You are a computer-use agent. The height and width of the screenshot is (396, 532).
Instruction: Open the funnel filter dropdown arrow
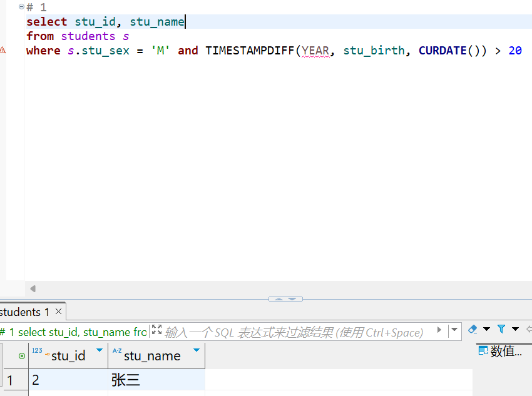(x=515, y=329)
